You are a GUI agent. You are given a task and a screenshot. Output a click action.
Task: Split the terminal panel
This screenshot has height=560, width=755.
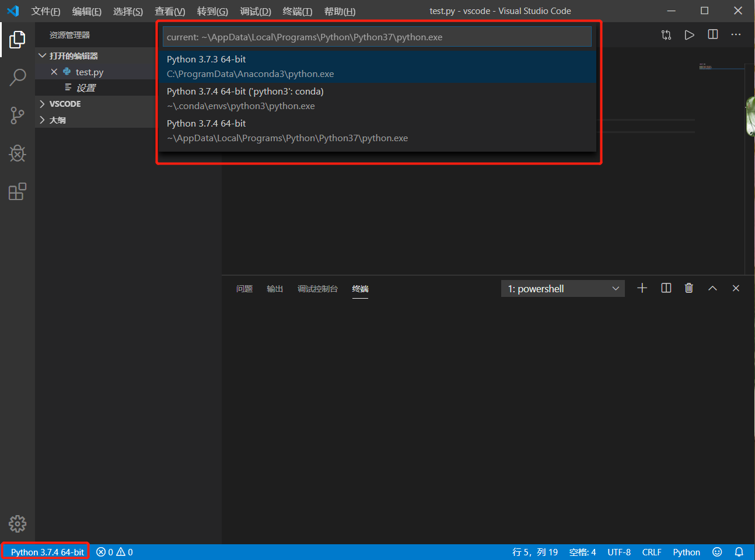coord(666,288)
